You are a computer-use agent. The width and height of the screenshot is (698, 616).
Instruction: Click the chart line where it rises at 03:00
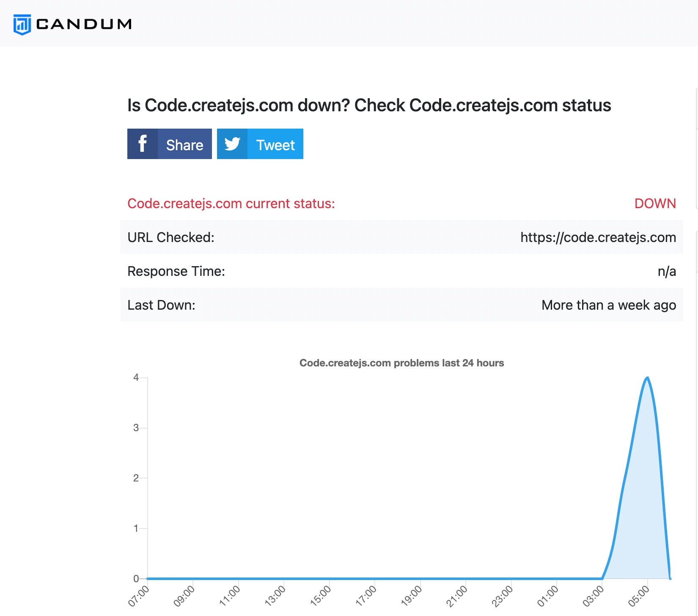pos(602,578)
